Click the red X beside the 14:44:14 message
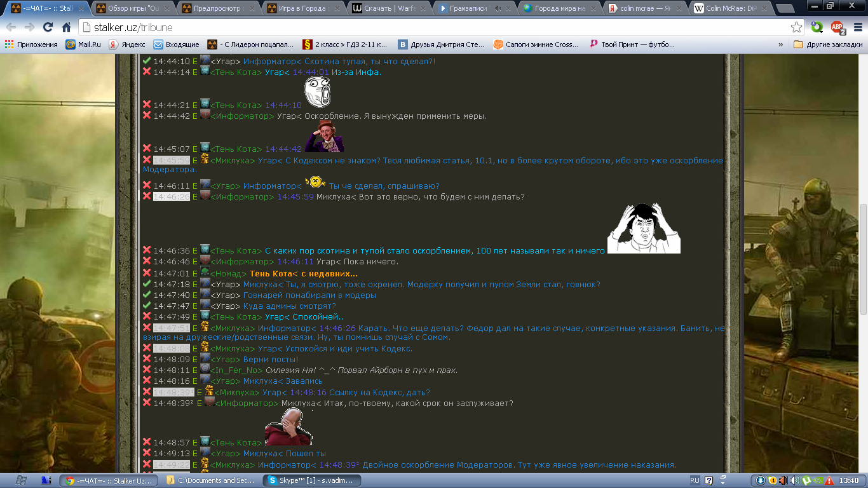This screenshot has height=488, width=868. tap(147, 72)
